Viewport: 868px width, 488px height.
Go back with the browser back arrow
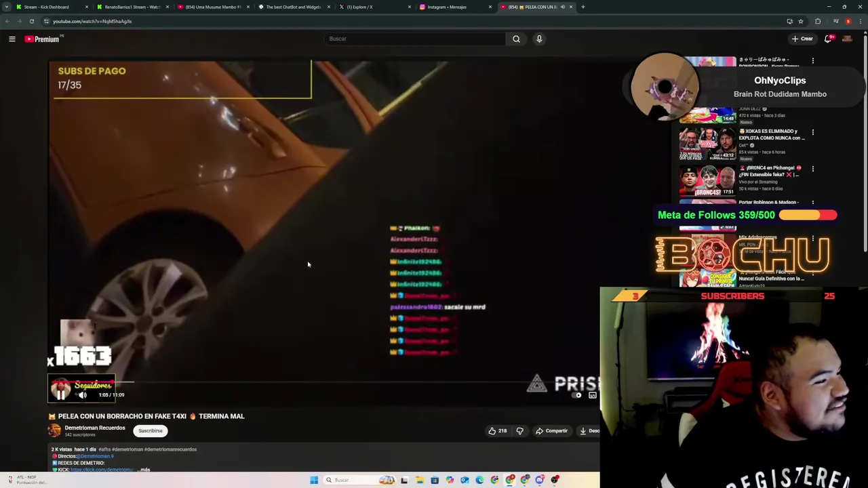point(7,21)
